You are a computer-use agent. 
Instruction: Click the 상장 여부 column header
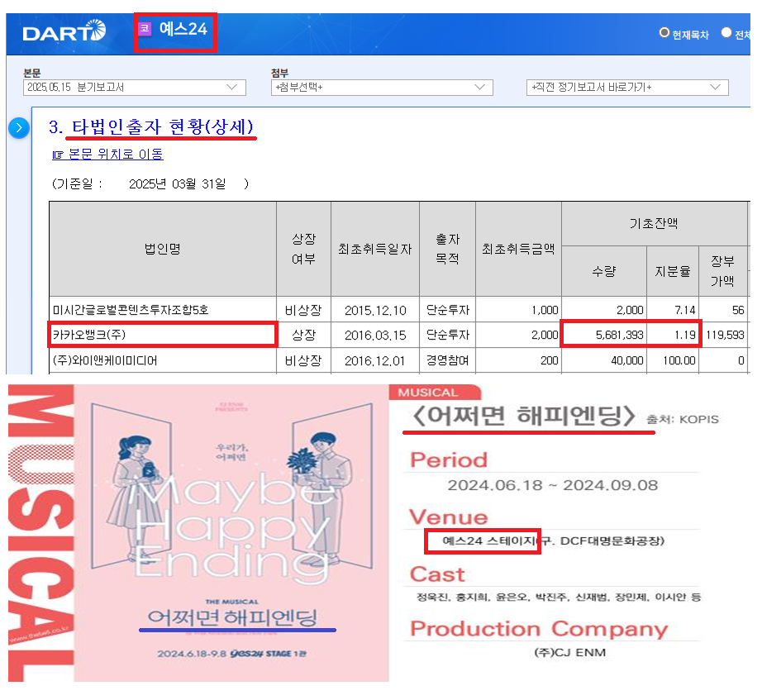(304, 249)
